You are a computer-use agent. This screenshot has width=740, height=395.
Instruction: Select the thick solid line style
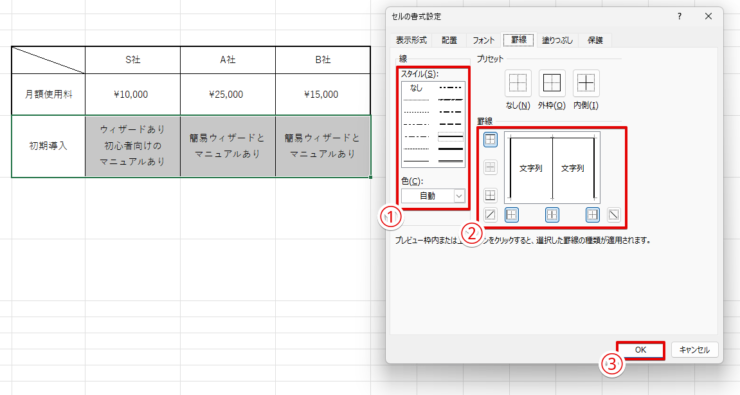(x=451, y=149)
